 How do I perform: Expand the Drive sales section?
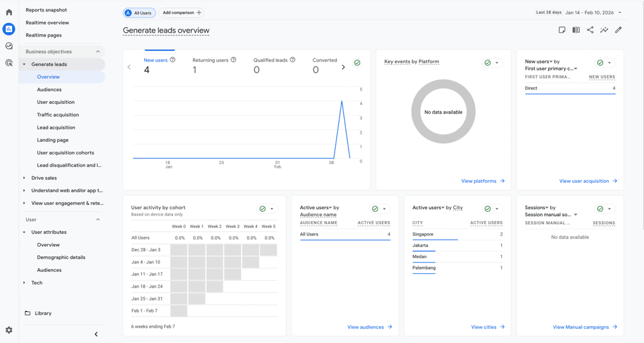click(x=43, y=178)
